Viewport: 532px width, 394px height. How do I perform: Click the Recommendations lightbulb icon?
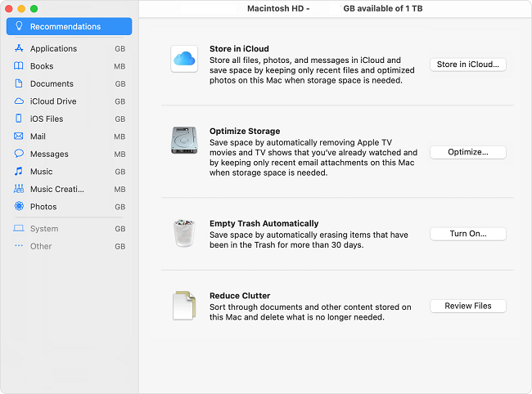click(19, 26)
